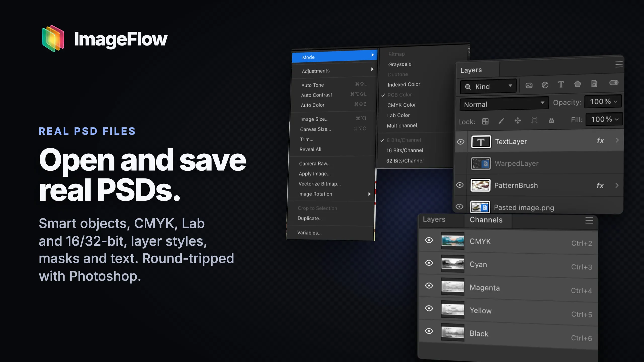This screenshot has width=644, height=362.
Task: Hide PatternBrush layer eye icon
Action: tap(460, 185)
